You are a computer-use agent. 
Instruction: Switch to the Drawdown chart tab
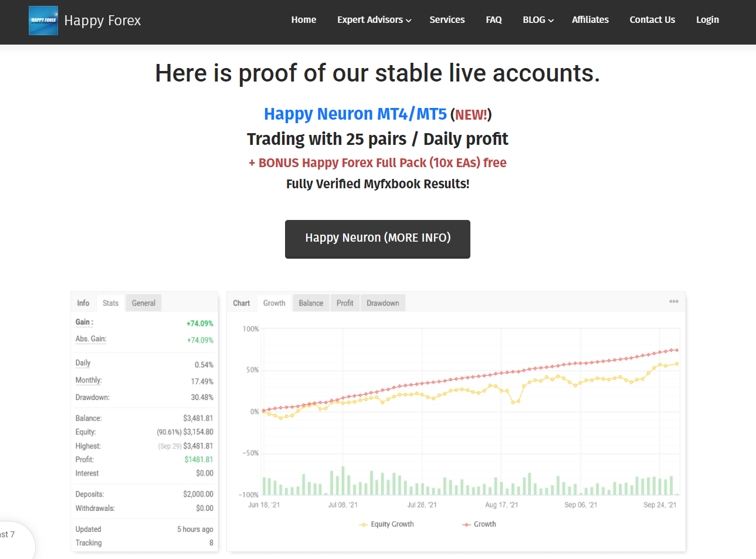coord(383,303)
